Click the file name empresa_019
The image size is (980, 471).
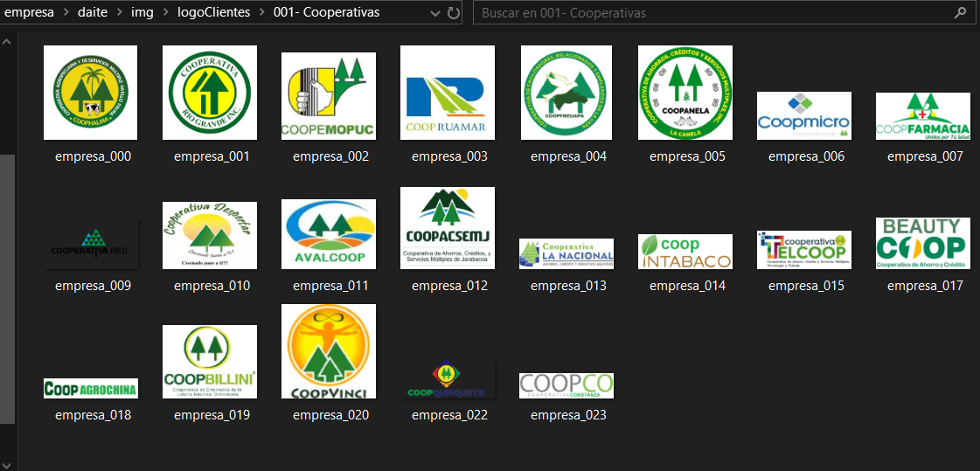[212, 415]
